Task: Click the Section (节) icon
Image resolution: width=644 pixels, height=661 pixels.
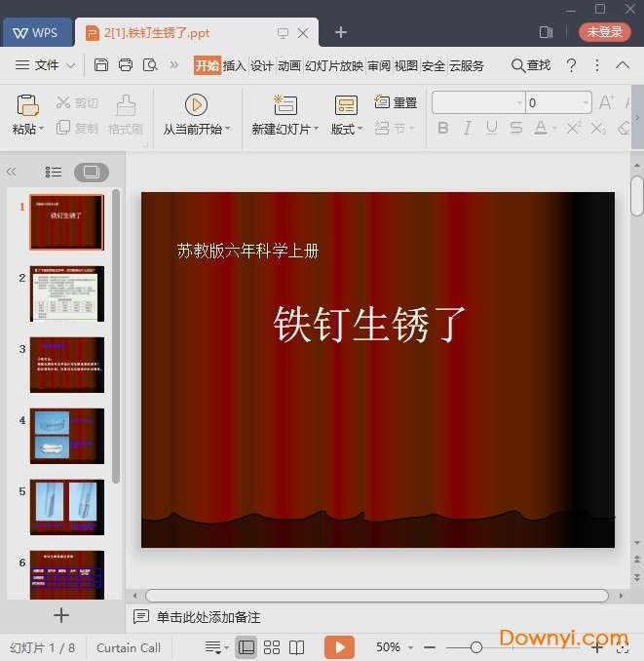Action: [382, 128]
